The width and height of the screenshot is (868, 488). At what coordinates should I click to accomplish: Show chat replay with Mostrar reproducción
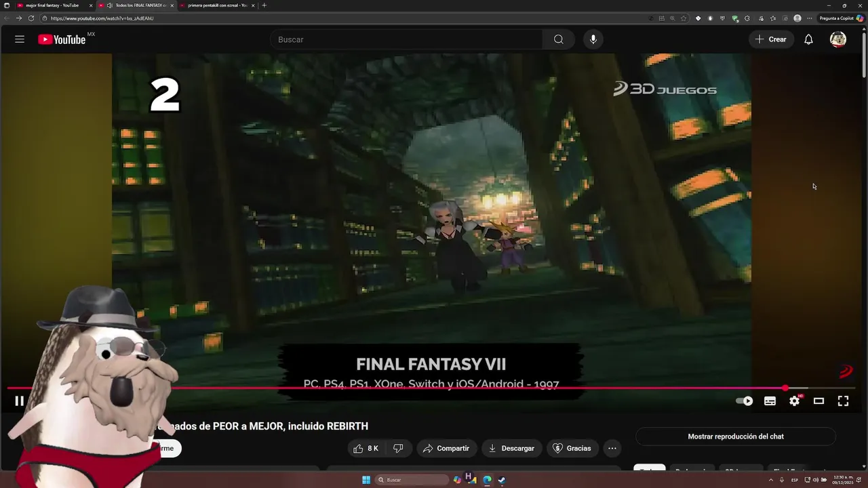tap(736, 436)
